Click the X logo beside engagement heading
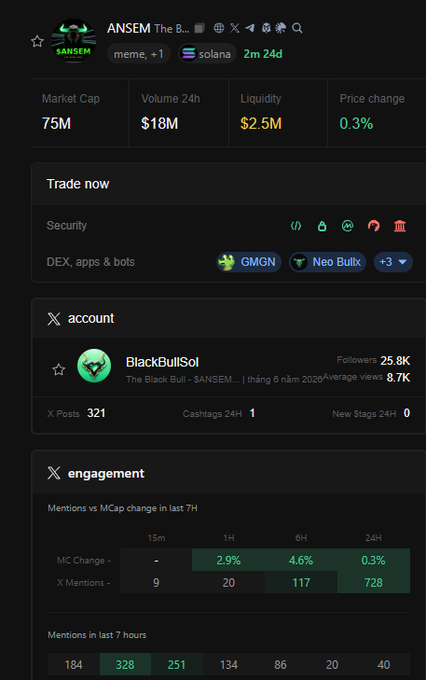The height and width of the screenshot is (680, 426). 54,473
